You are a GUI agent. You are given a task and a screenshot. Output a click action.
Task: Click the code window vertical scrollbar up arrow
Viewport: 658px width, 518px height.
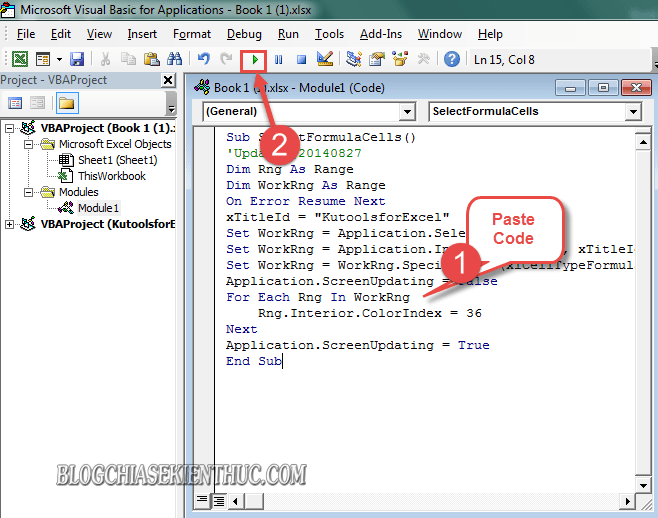point(643,143)
